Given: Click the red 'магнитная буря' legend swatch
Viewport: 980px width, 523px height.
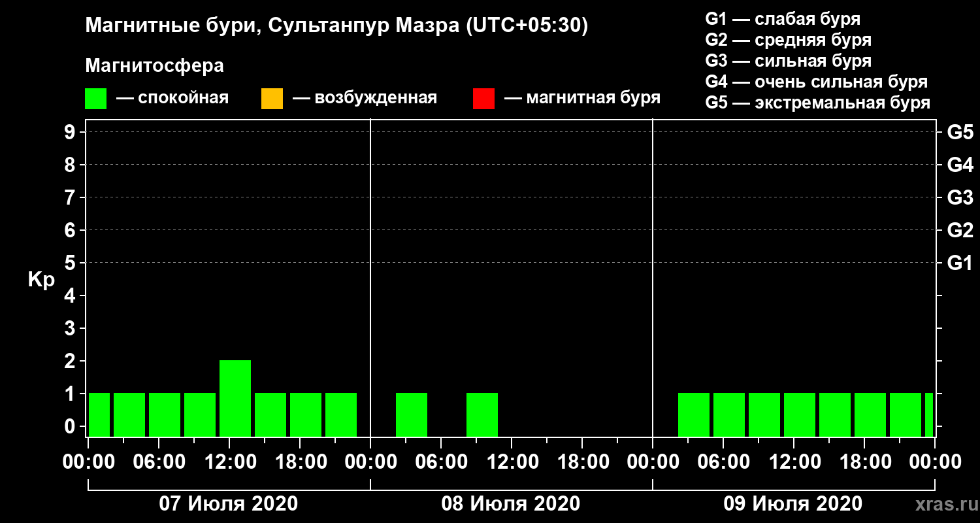Looking at the screenshot, I should [483, 99].
